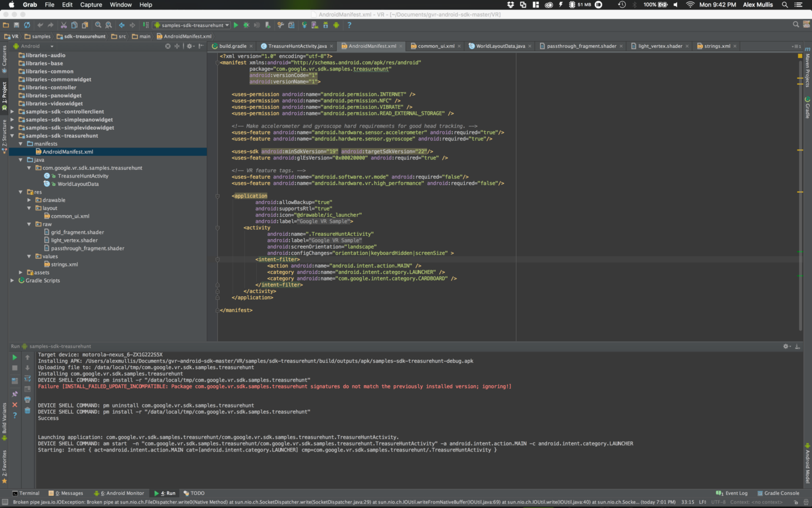The width and height of the screenshot is (812, 508).
Task: Expand the samples-sdk-controllerclient module node
Action: click(12, 111)
